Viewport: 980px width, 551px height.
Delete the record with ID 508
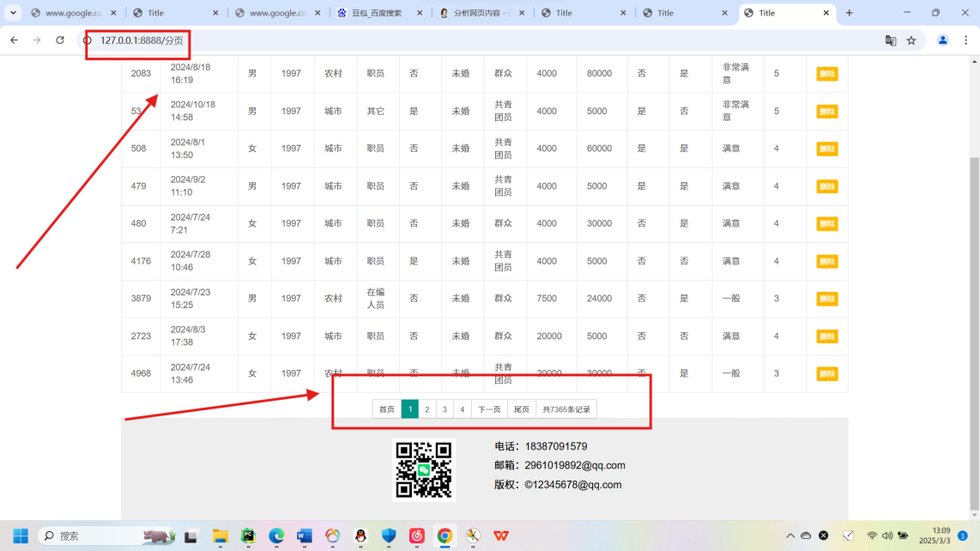[x=827, y=148]
